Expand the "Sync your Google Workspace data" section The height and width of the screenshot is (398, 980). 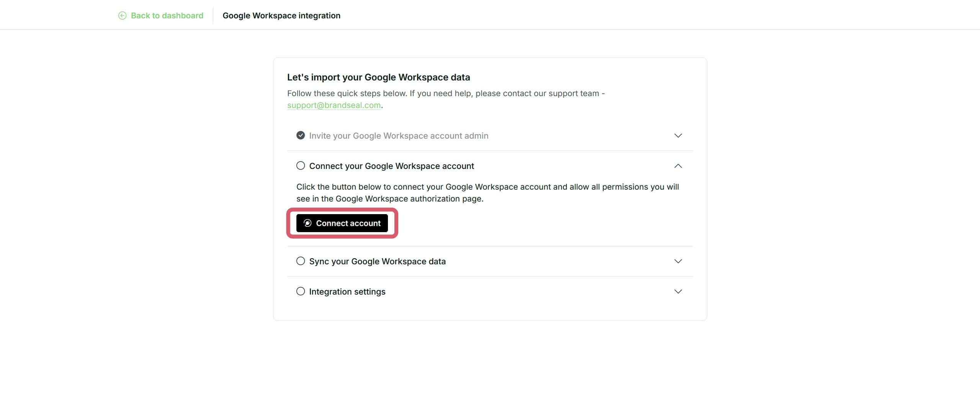[x=678, y=261]
